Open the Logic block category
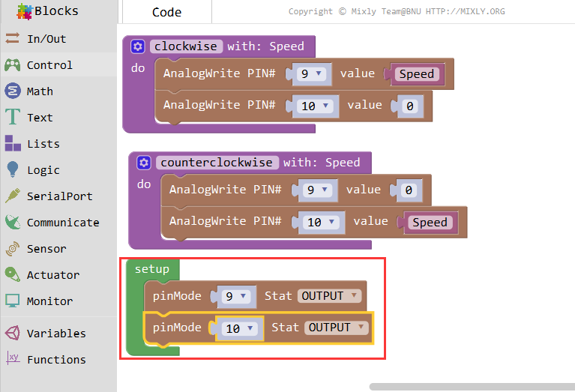Viewport: 575px width, 392px height. point(58,170)
